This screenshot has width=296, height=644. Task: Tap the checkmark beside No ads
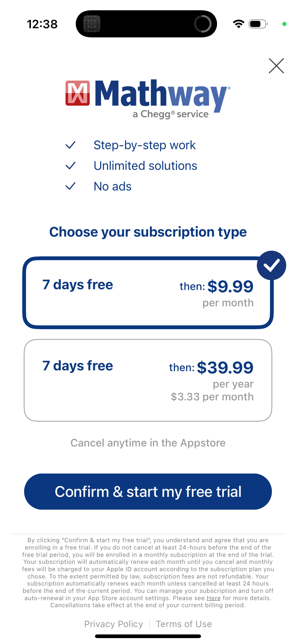(x=70, y=186)
